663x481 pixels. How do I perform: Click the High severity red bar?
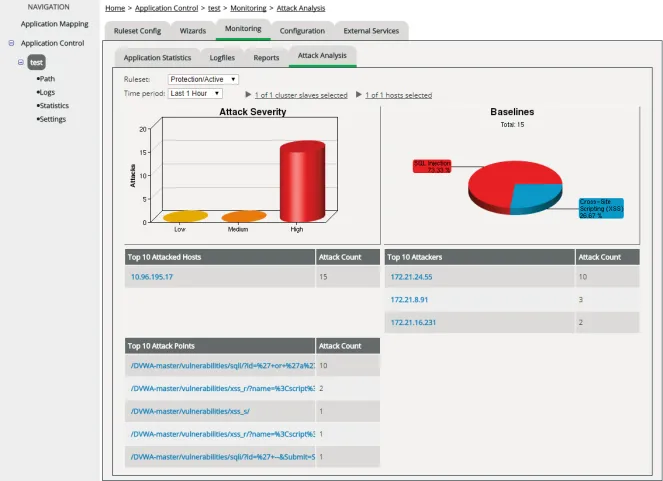[302, 182]
